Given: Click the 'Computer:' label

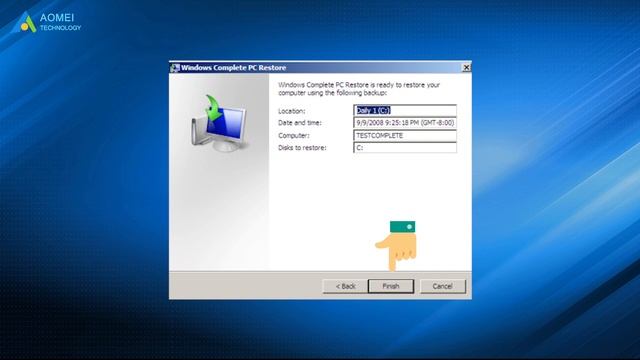Looking at the screenshot, I should [293, 136].
